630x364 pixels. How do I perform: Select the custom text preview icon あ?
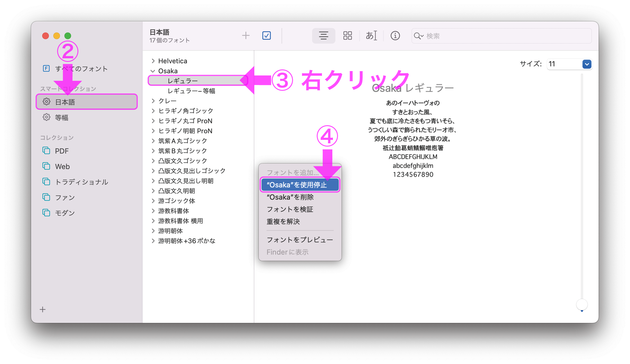tap(371, 36)
